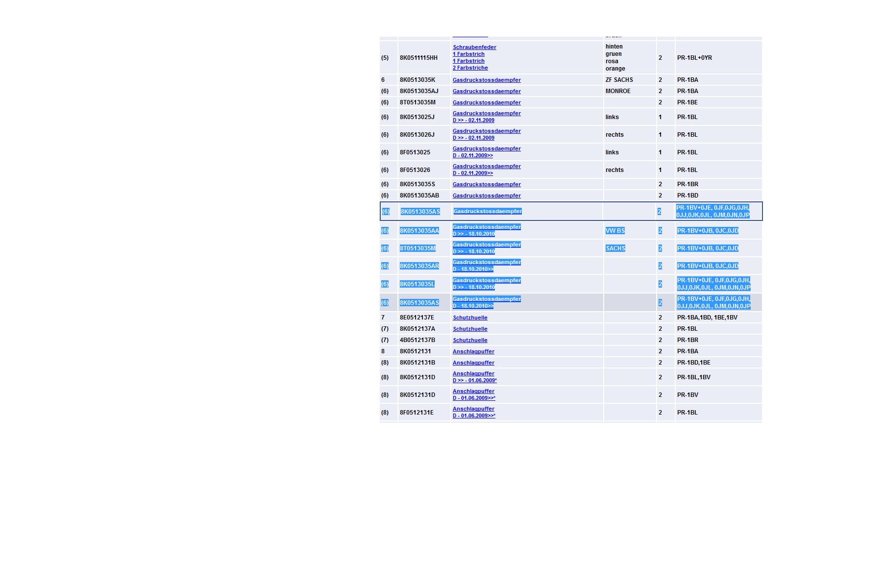This screenshot has height=588, width=882.
Task: Click the PR-1BL,1BV model code
Action: [x=694, y=377]
